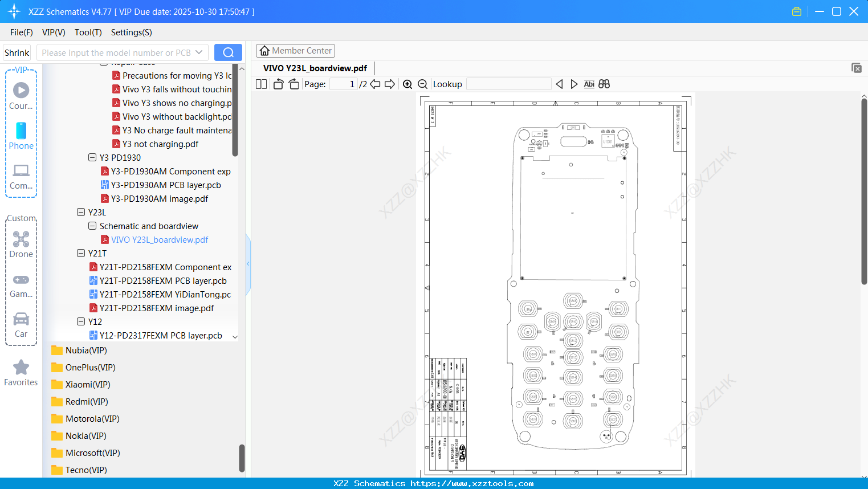Open the model number search dropdown
This screenshot has width=868, height=489.
pyautogui.click(x=200, y=52)
